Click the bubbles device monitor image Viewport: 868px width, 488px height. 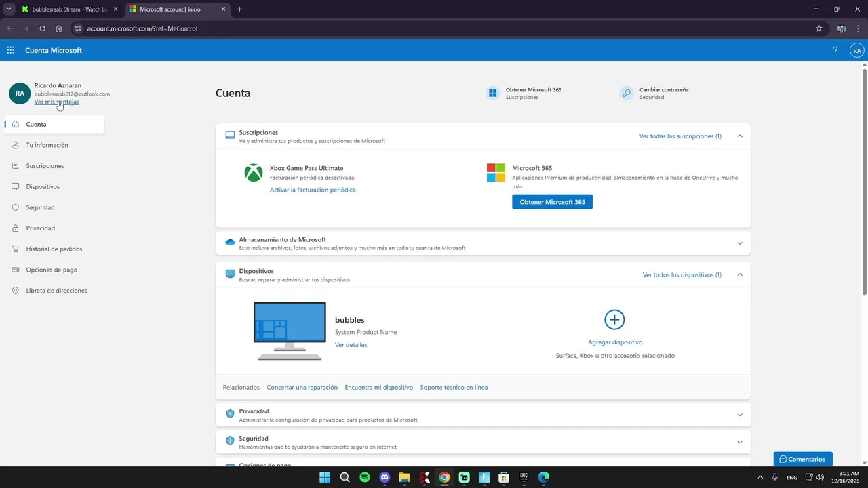290,331
